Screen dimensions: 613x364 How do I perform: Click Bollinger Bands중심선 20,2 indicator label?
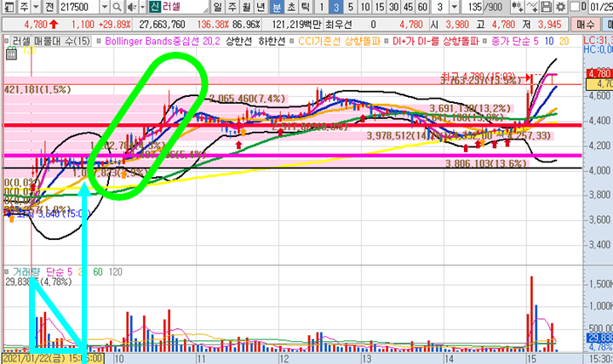point(163,41)
